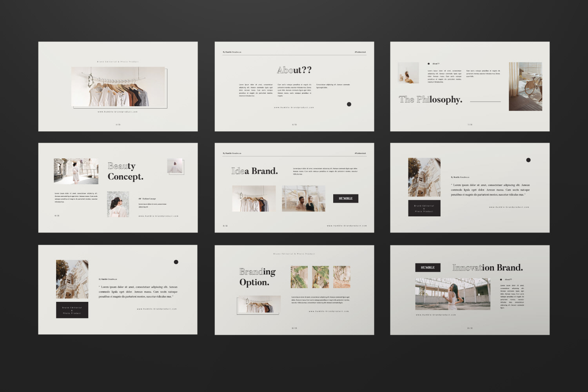Viewport: 588px width, 392px height.
Task: Select the stone ruins photo on Beauty Concept slide
Action: point(76,171)
